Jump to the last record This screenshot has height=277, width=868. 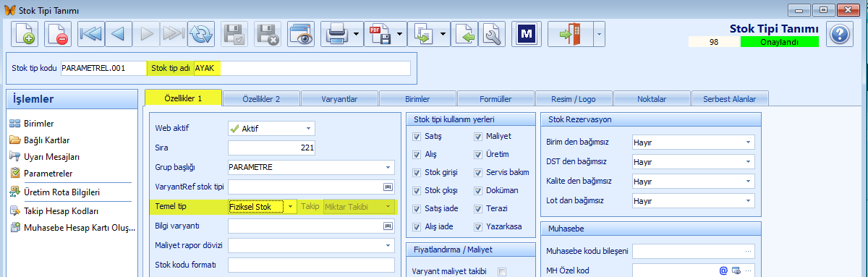point(174,34)
